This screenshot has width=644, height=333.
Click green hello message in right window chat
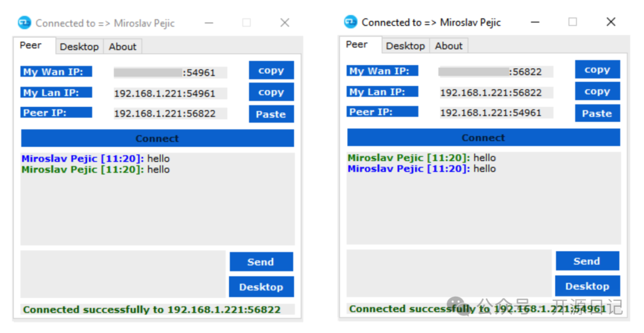(x=422, y=158)
